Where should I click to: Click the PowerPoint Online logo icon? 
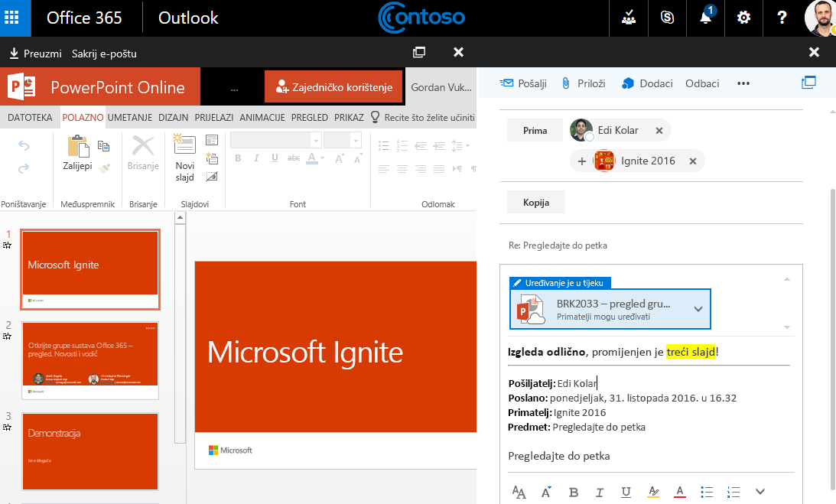coord(21,87)
